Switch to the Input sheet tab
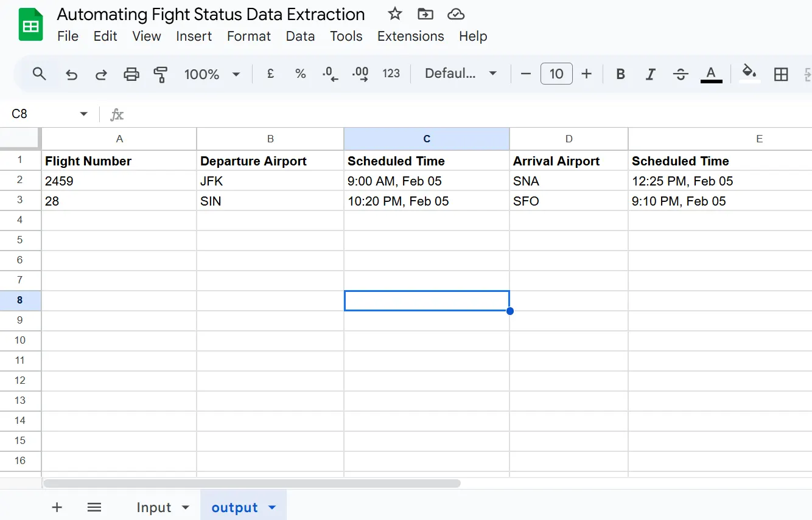The height and width of the screenshot is (520, 812). tap(153, 507)
